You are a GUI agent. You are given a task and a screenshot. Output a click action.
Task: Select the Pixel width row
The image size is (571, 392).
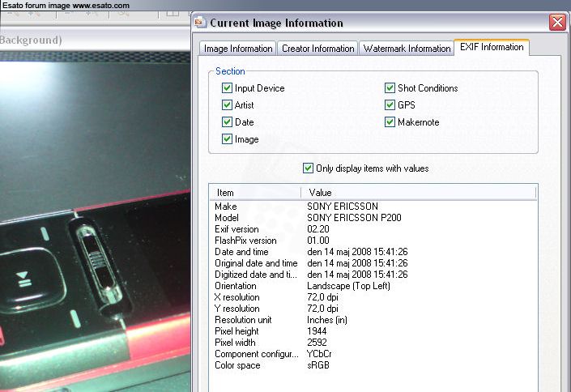(x=373, y=342)
